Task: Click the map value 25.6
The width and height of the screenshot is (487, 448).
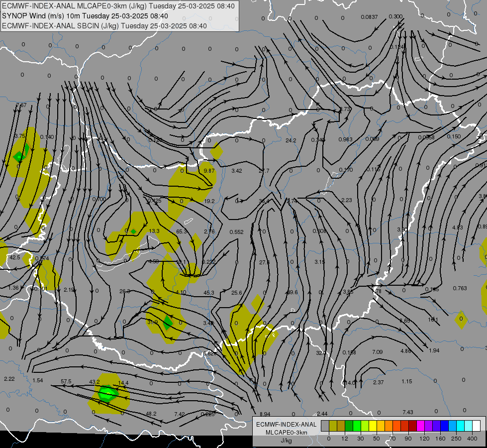Action: click(237, 293)
